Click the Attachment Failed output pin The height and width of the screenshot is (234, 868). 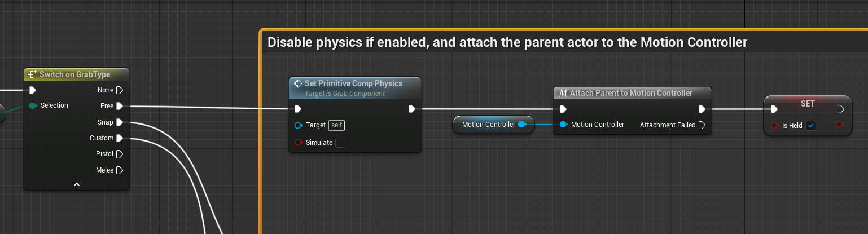[702, 125]
